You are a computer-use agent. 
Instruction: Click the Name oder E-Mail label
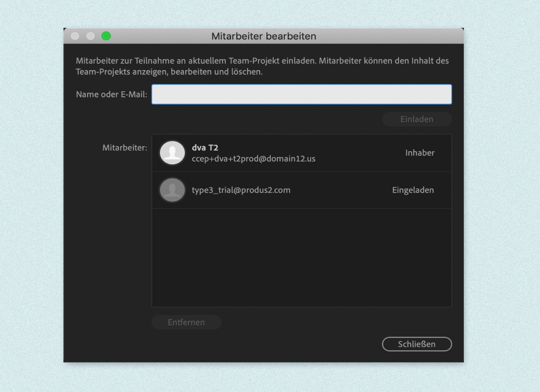pyautogui.click(x=111, y=94)
